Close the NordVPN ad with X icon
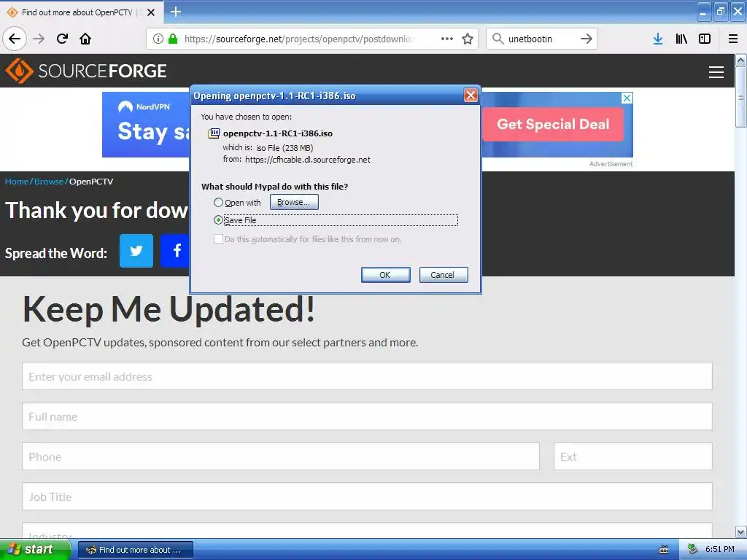 tap(627, 98)
